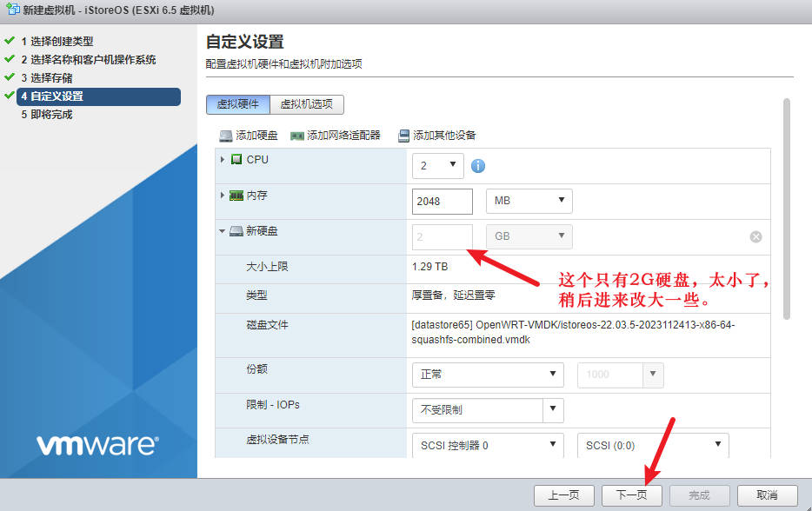Click the 1.29 TB size limit value
This screenshot has width=812, height=511.
(x=429, y=267)
